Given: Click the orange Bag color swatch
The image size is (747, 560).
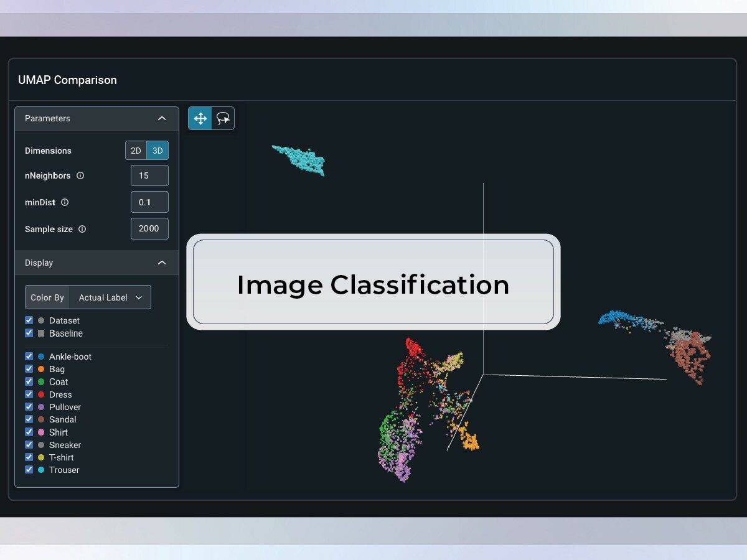Looking at the screenshot, I should [x=41, y=370].
